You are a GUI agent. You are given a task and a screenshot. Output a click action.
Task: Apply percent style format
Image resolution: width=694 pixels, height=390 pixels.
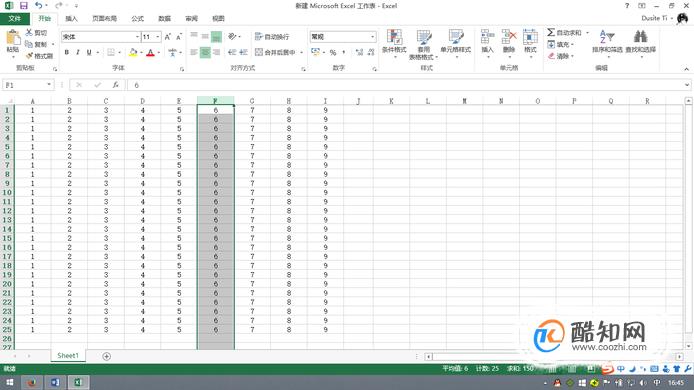click(x=333, y=52)
